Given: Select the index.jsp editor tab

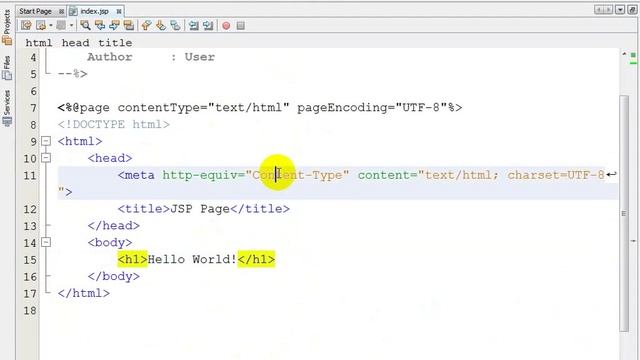Looking at the screenshot, I should pos(95,11).
